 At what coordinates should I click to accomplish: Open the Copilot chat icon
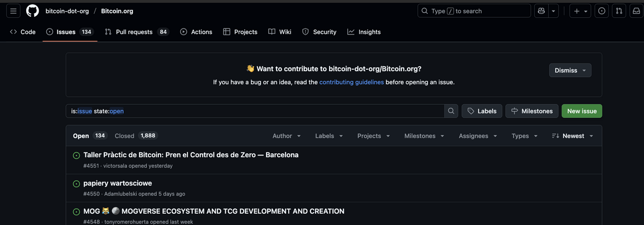tap(541, 11)
